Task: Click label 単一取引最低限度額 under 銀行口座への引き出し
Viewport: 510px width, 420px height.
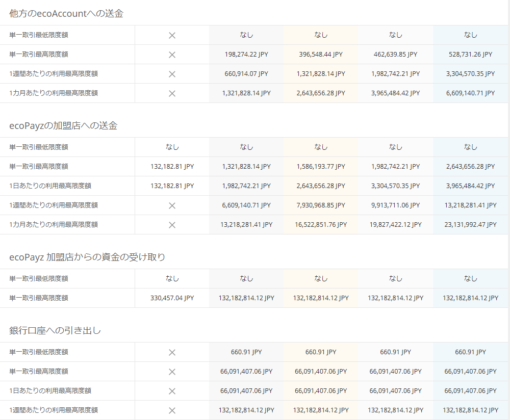Action: 39,352
